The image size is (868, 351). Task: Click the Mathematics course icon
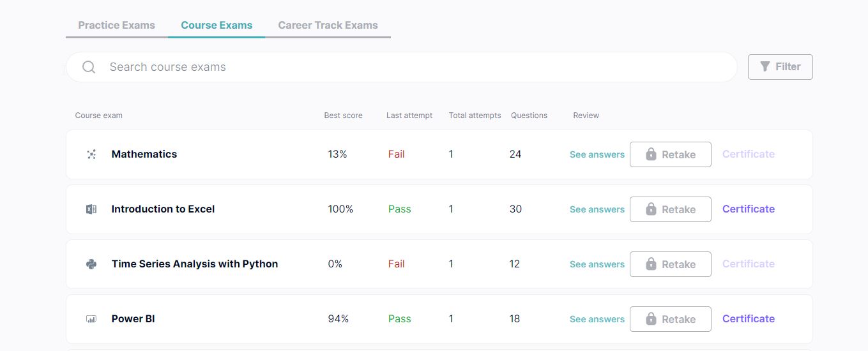(x=91, y=154)
